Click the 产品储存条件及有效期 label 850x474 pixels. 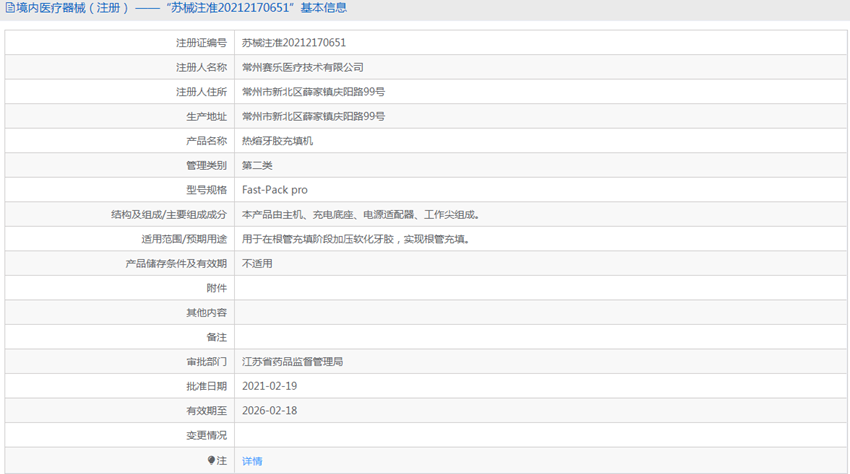[x=176, y=264]
